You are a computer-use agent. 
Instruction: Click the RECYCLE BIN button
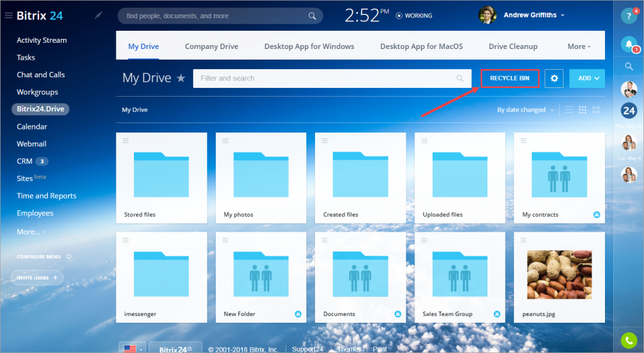[509, 79]
